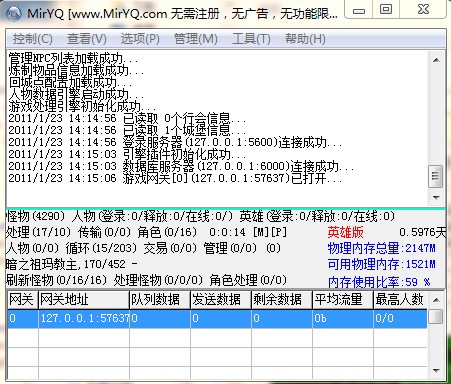This screenshot has width=451, height=384.
Task: Click the 物理内存总量:2147M label
Action: tap(382, 248)
